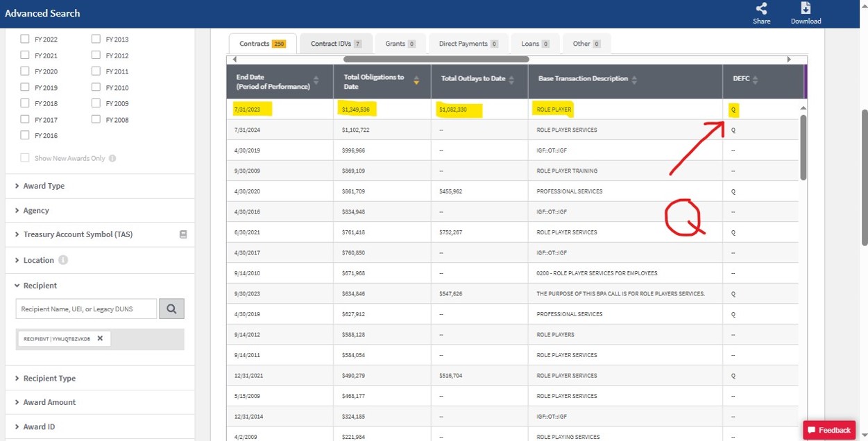868x441 pixels.
Task: Check the FY 2009 checkbox
Action: [x=96, y=103]
